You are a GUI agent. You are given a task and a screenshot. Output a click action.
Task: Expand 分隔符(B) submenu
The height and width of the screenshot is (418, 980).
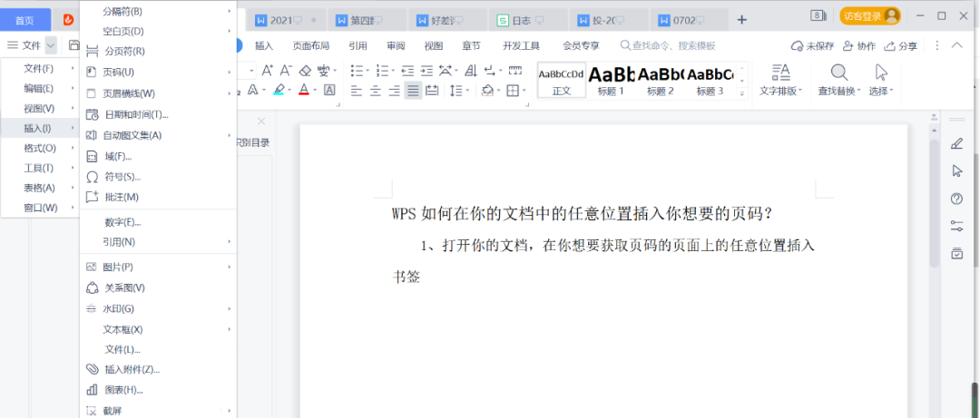pyautogui.click(x=230, y=11)
